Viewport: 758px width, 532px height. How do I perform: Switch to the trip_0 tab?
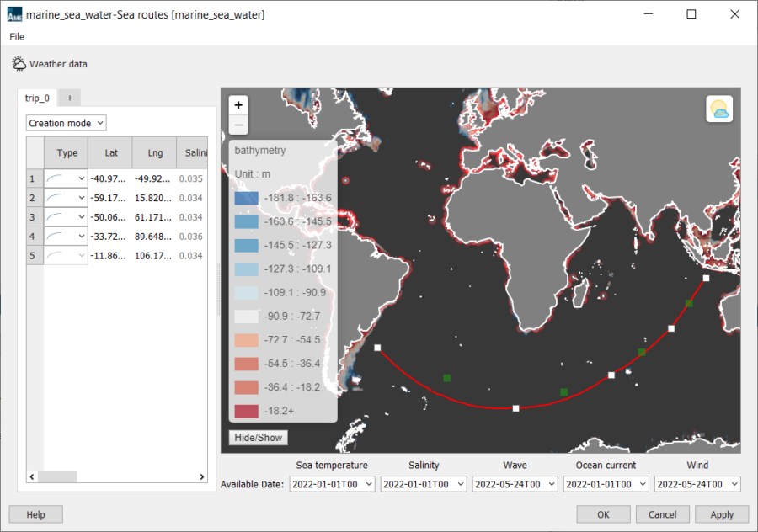37,98
